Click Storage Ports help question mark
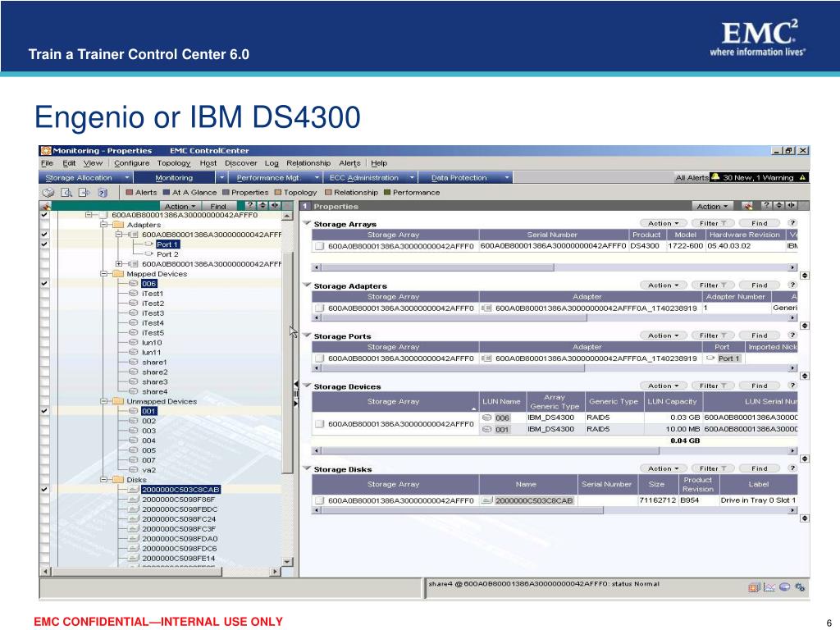 tap(792, 336)
